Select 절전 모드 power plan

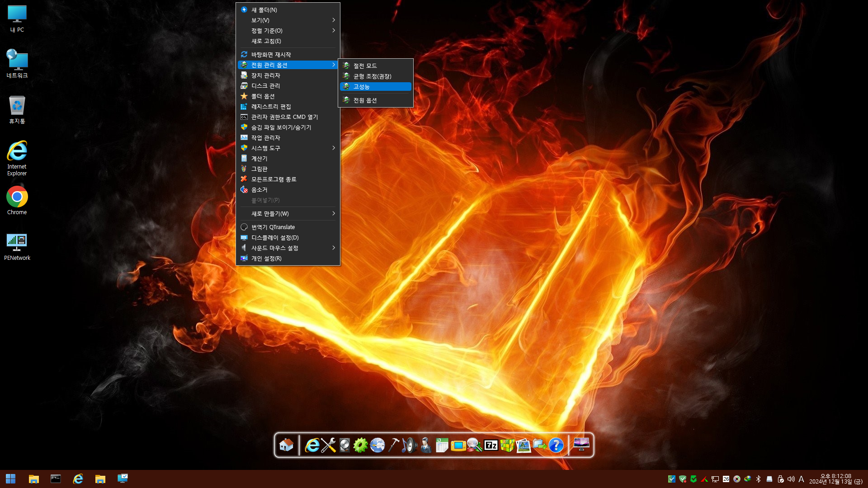[x=376, y=66]
